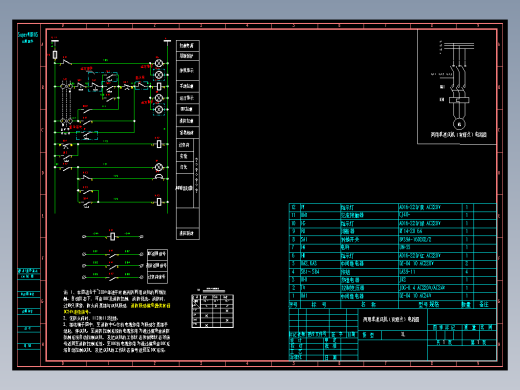The width and height of the screenshot is (520, 390).
Task: Click the cyan Super text at top-left margin
Action: pyautogui.click(x=28, y=34)
